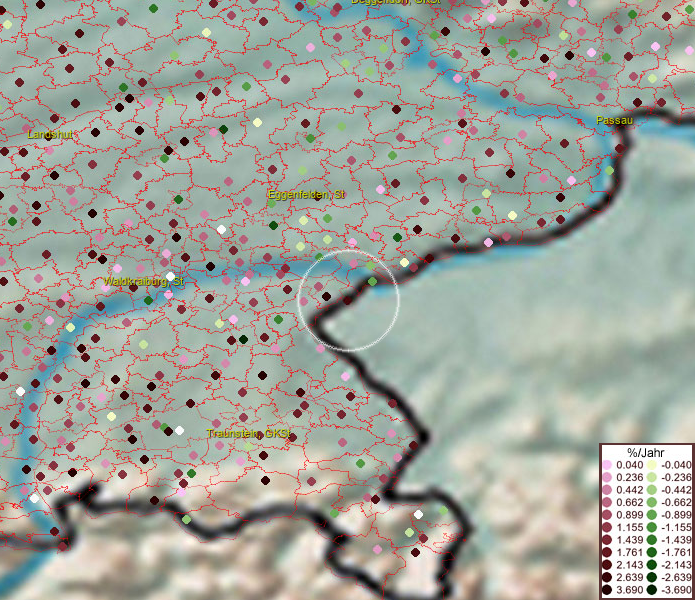Select the 3.690 darkest red swatch

[x=607, y=590]
